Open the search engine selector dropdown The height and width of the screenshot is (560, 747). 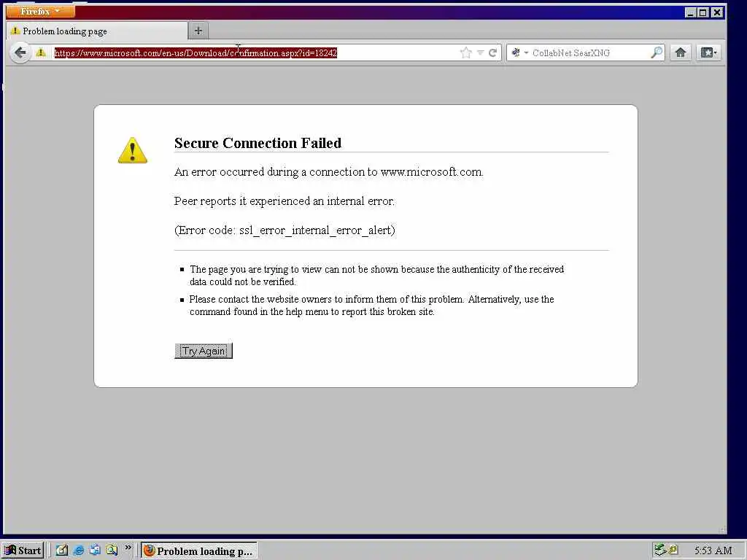point(519,52)
